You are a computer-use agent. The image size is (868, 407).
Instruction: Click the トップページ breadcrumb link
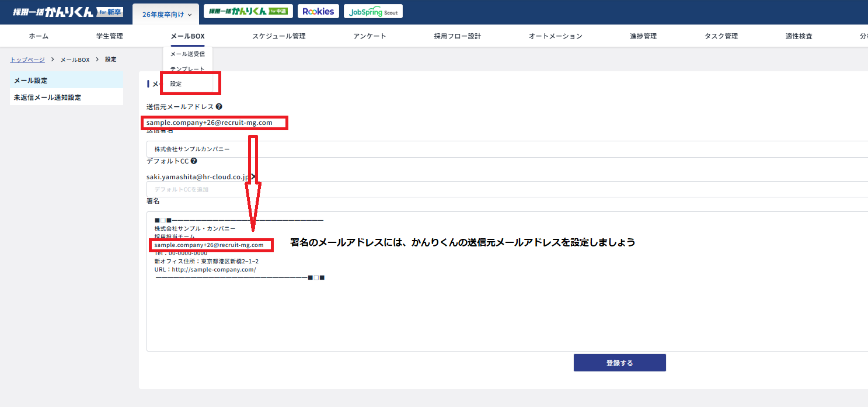[27, 60]
